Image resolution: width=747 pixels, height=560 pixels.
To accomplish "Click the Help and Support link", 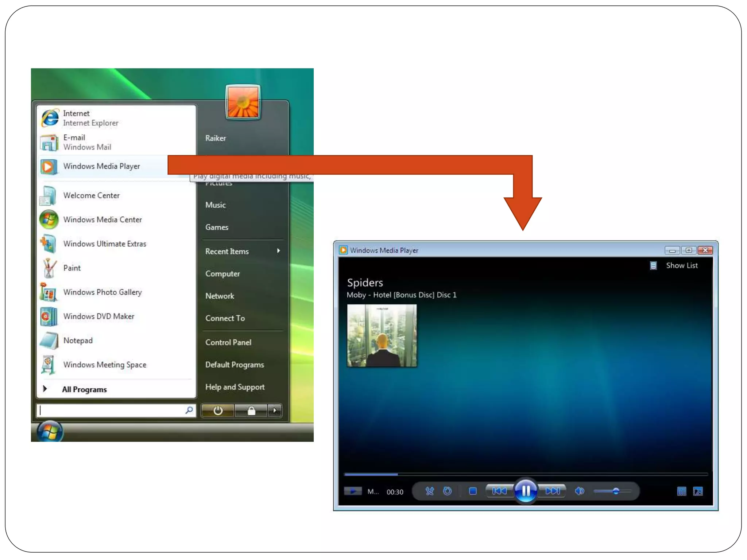I will 235,387.
